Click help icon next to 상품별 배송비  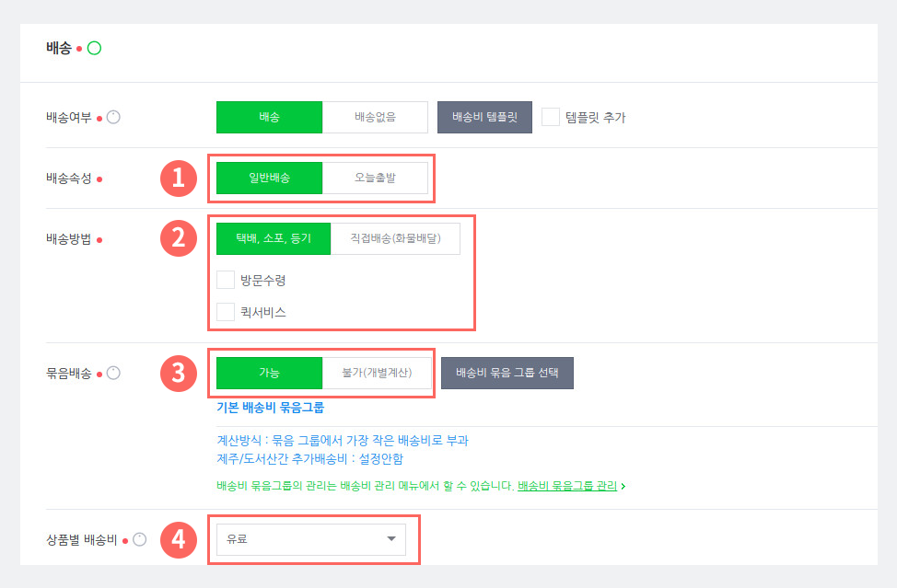pos(140,539)
